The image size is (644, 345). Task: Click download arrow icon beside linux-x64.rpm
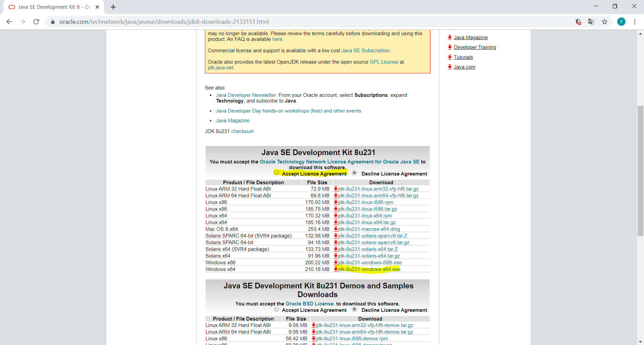click(x=336, y=216)
